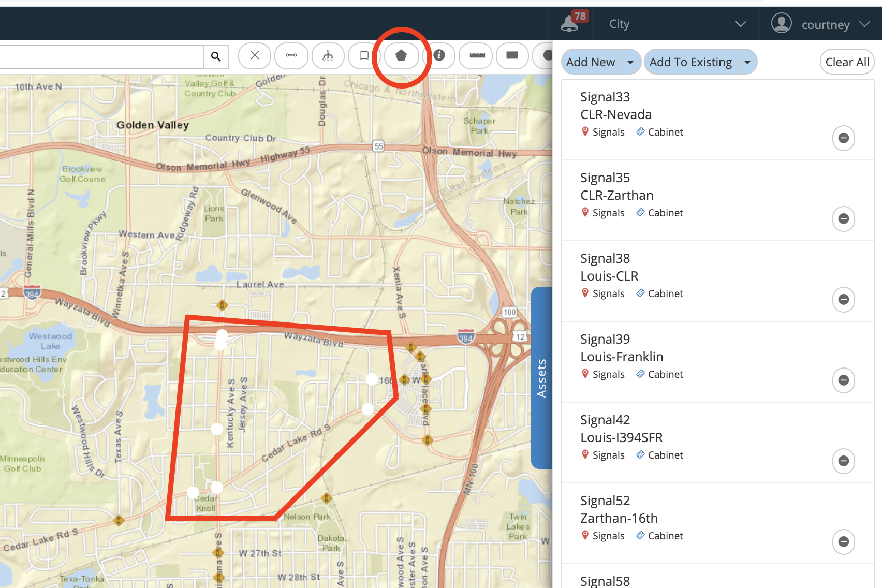Click the Golden Valley map label
The width and height of the screenshot is (882, 588).
153,125
